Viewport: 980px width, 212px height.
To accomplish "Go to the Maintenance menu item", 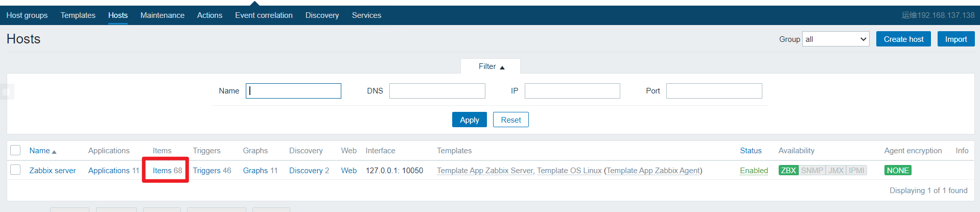I will point(162,15).
